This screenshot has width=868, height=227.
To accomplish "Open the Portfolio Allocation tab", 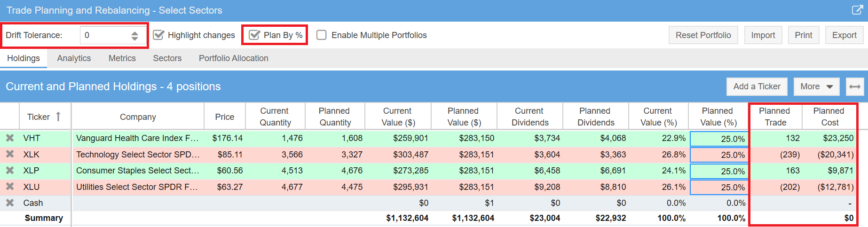I will pyautogui.click(x=233, y=58).
